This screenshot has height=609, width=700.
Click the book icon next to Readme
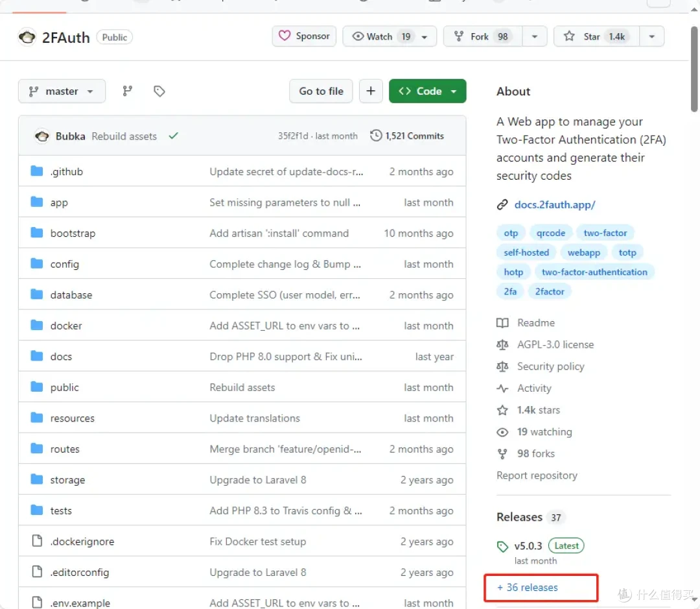[502, 322]
